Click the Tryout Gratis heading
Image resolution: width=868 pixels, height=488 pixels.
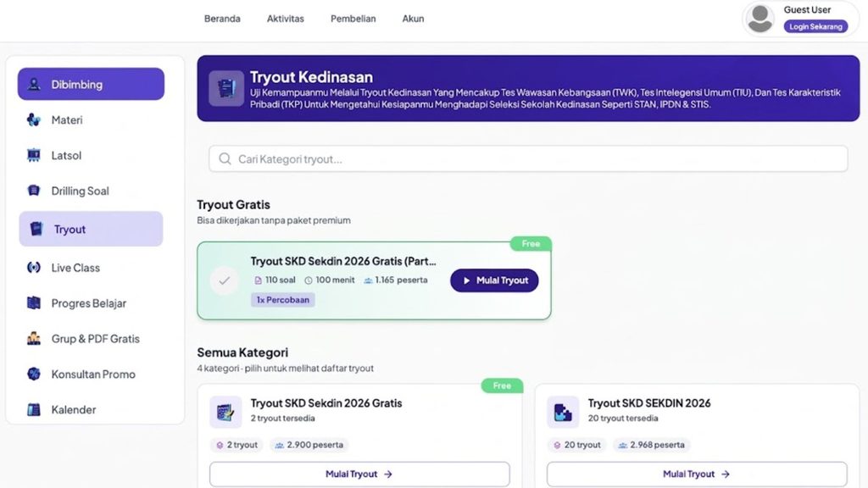click(x=234, y=204)
